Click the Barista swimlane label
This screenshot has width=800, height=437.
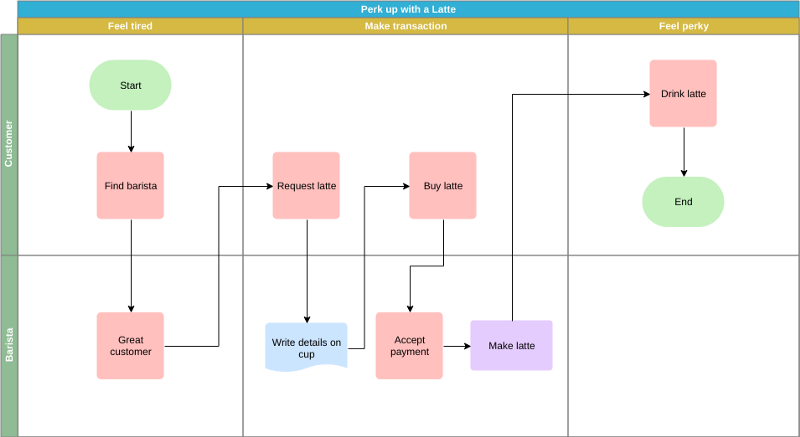[x=9, y=345]
